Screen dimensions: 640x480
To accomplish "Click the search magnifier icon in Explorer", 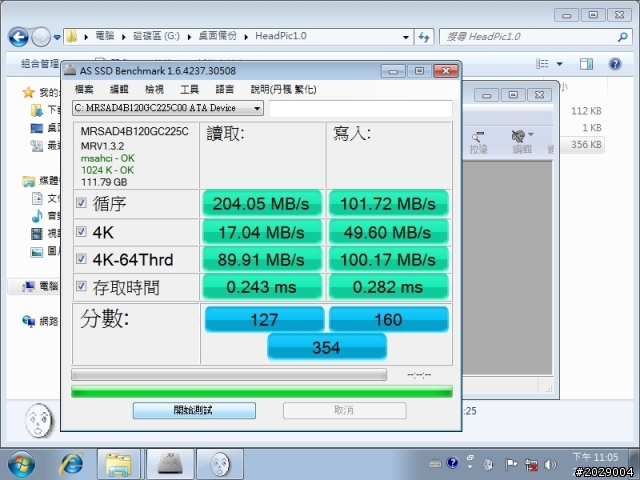I will 622,37.
